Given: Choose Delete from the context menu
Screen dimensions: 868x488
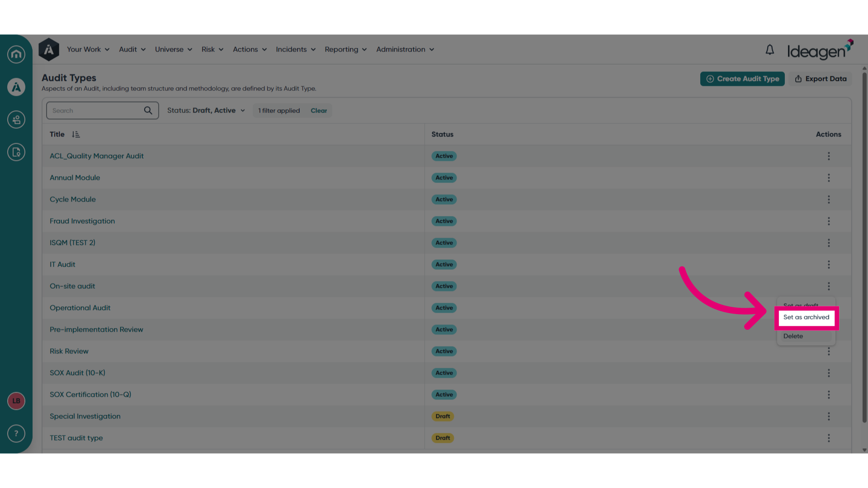Looking at the screenshot, I should 793,336.
